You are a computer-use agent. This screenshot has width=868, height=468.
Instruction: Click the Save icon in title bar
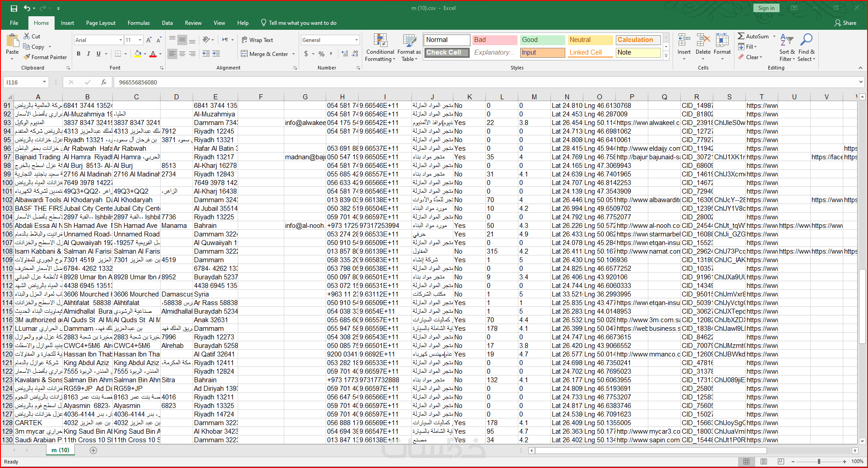click(x=14, y=8)
